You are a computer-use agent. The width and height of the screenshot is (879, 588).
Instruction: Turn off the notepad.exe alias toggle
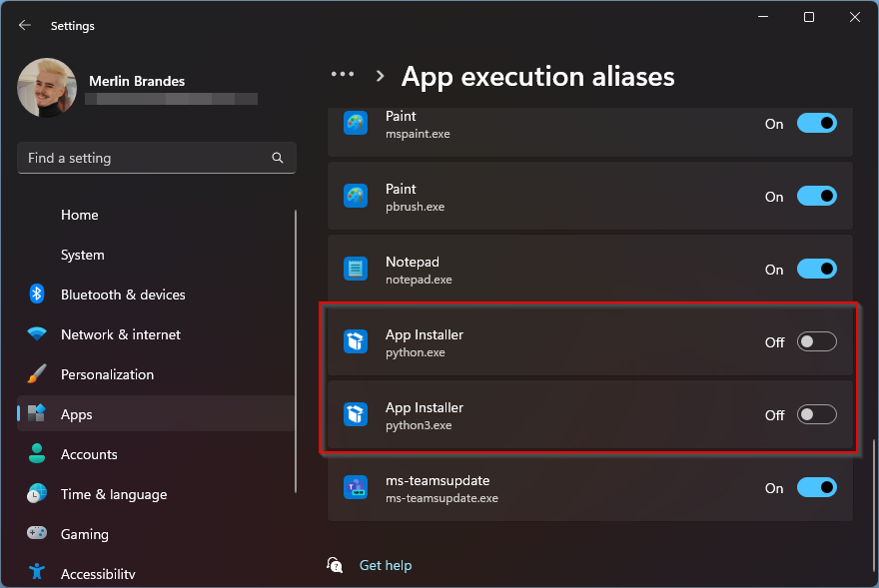pyautogui.click(x=816, y=270)
